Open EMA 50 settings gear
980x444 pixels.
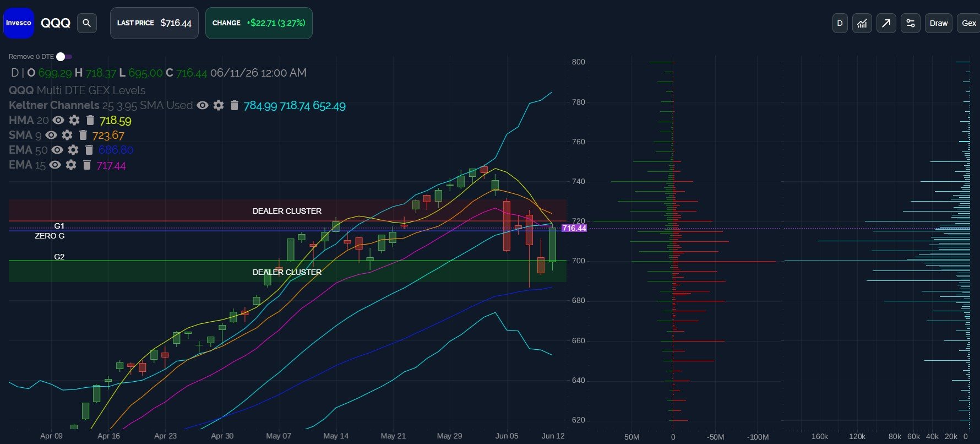(x=73, y=150)
